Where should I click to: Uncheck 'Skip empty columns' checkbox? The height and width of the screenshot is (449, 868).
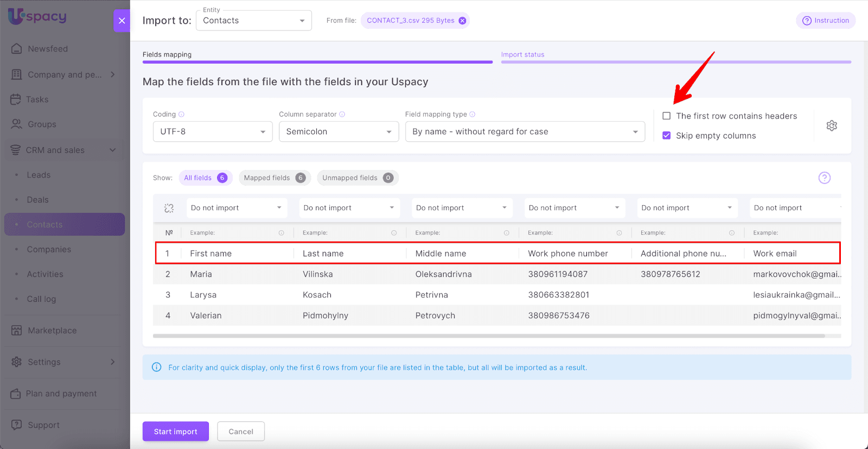coord(667,136)
